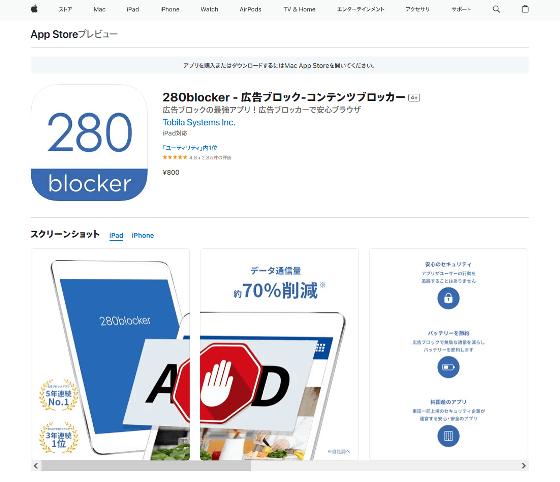Click the スクリーンショット section heading
The image size is (560, 482).
(x=65, y=234)
